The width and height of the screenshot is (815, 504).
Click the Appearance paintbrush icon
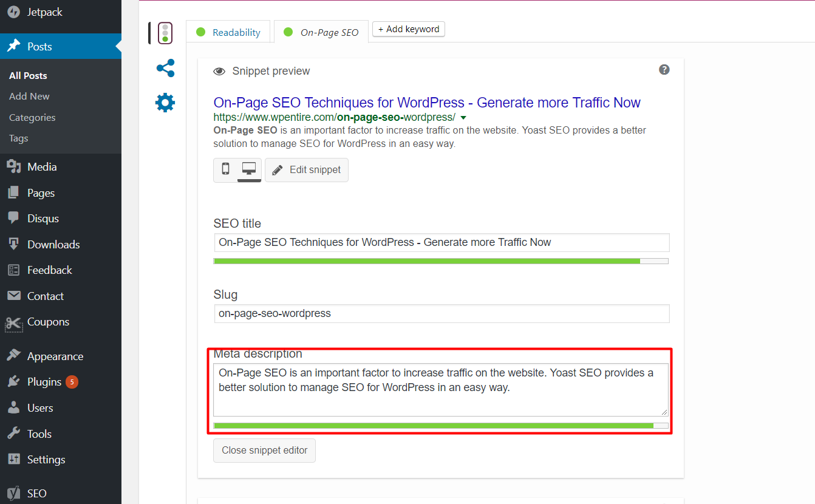(13, 356)
